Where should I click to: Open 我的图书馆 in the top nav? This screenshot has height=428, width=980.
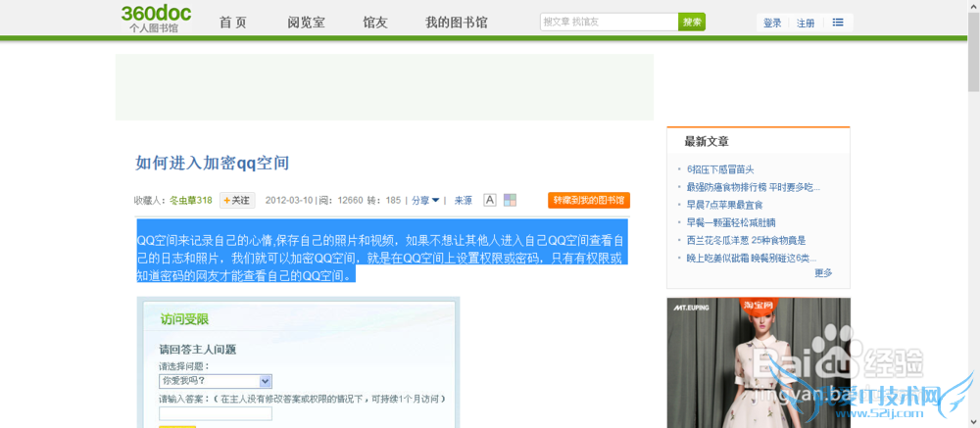(457, 24)
